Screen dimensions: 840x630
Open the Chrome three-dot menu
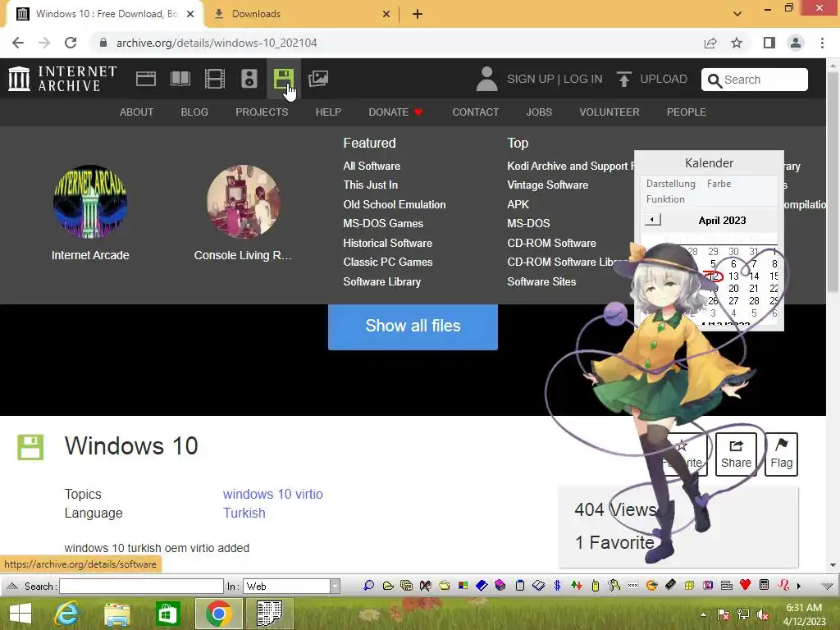tap(822, 43)
